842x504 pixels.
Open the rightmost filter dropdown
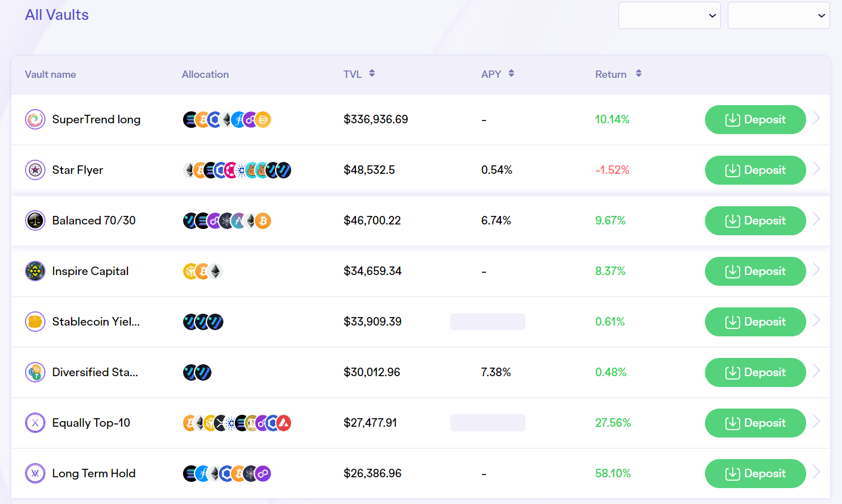(778, 15)
